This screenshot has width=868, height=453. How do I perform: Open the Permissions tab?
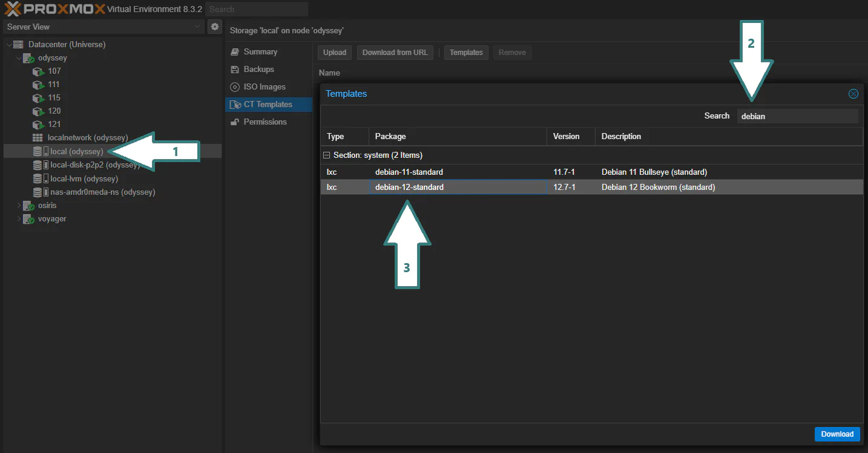click(269, 122)
